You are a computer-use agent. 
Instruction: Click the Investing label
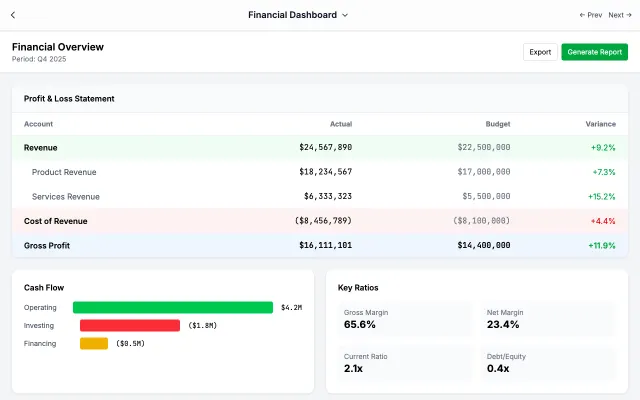pos(39,325)
